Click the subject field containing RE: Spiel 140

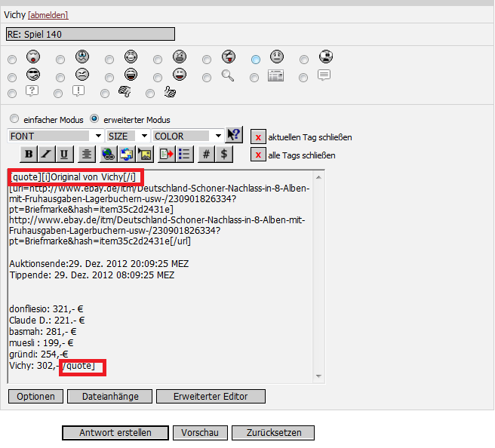pyautogui.click(x=90, y=34)
